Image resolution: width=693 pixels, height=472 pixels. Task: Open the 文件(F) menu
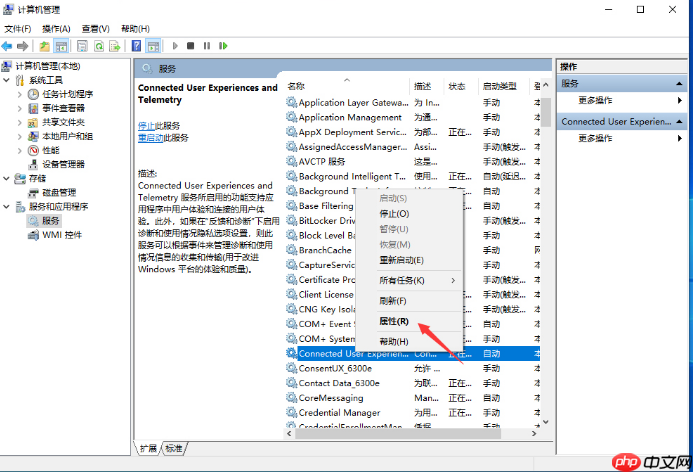(x=18, y=29)
